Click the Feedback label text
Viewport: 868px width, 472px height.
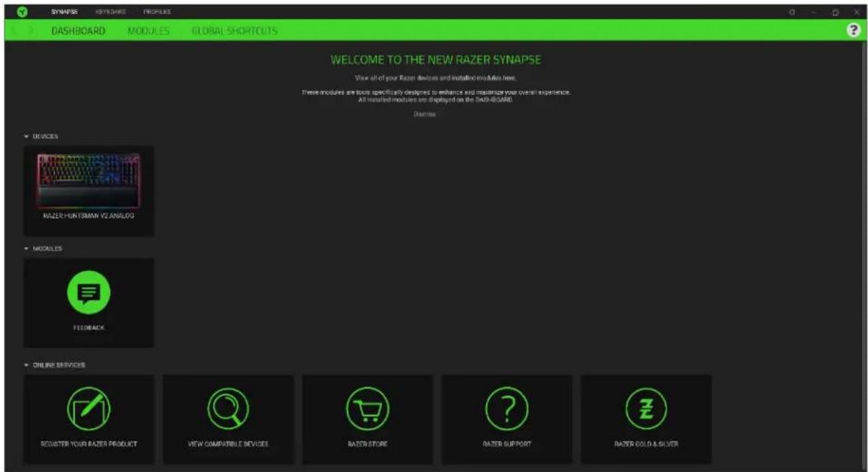tap(89, 328)
